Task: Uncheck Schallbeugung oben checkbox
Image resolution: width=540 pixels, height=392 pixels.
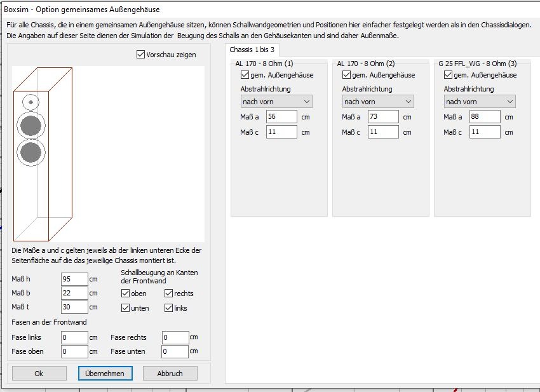Action: point(125,294)
